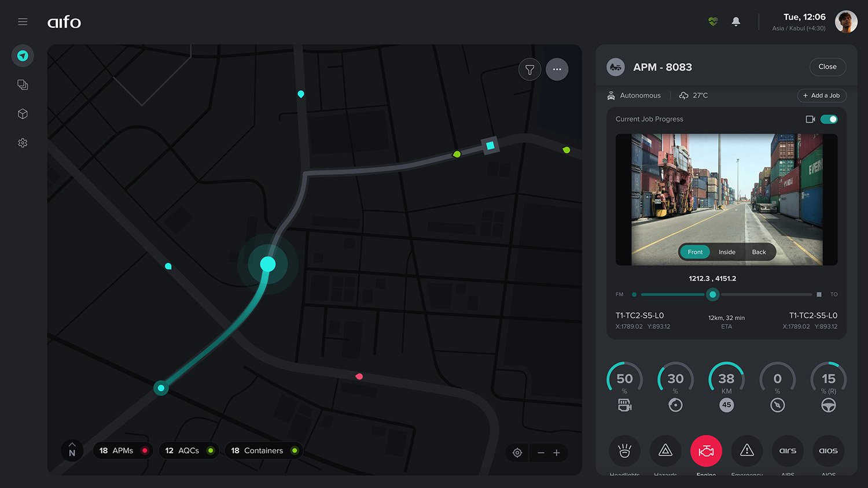Zoom in the map with plus
The height and width of the screenshot is (488, 868).
pyautogui.click(x=557, y=453)
